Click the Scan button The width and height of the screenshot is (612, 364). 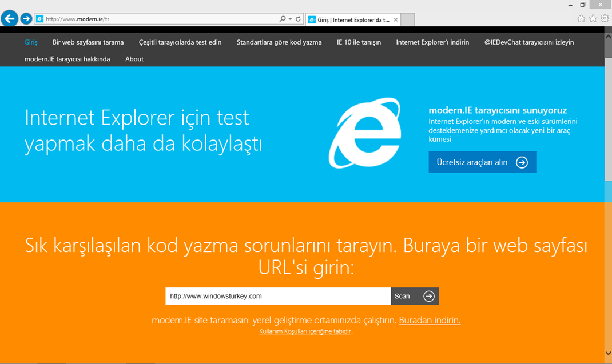click(415, 296)
